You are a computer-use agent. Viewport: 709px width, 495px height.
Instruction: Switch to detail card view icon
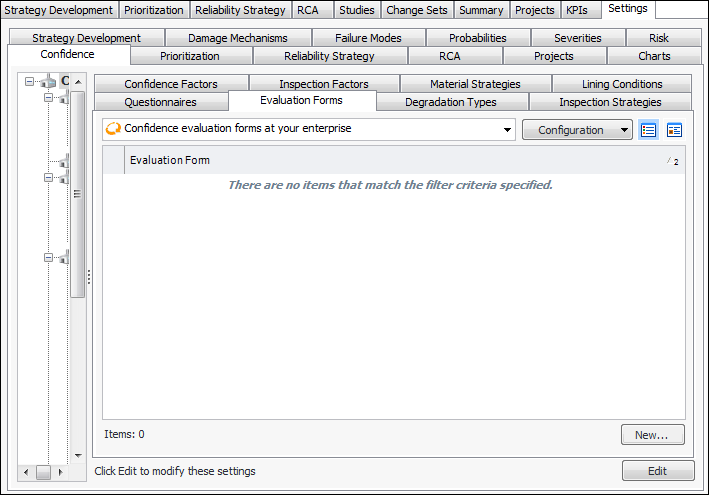[x=674, y=130]
